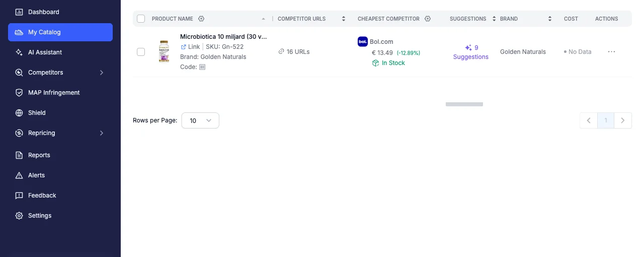This screenshot has width=644, height=257.
Task: Sort the Competitor URLs column
Action: (x=344, y=19)
